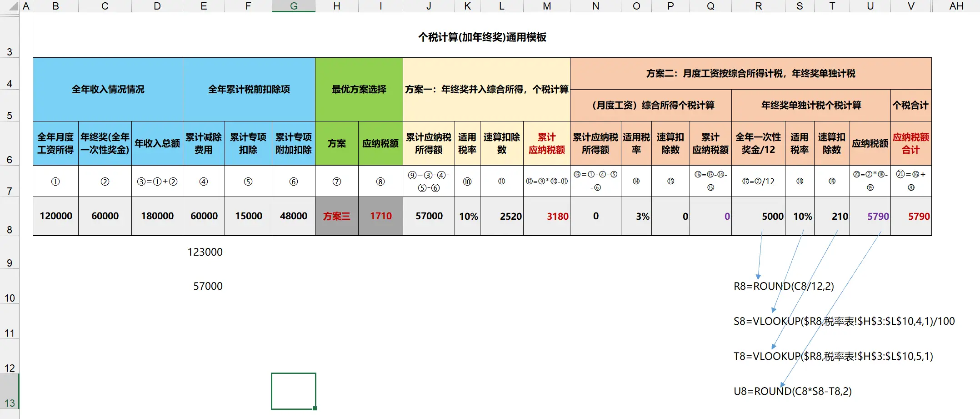This screenshot has height=419, width=980.
Task: Click the S8=VLOOKUP formula note text
Action: click(844, 321)
